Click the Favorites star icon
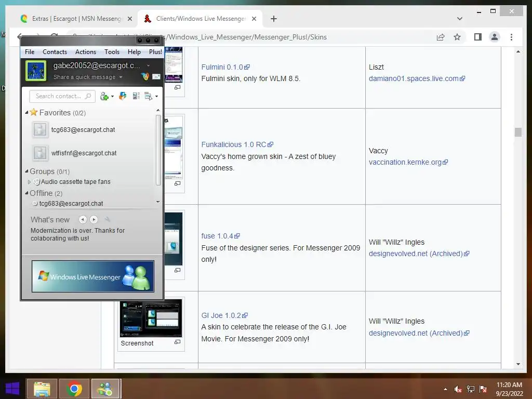This screenshot has width=532, height=399. coord(34,112)
